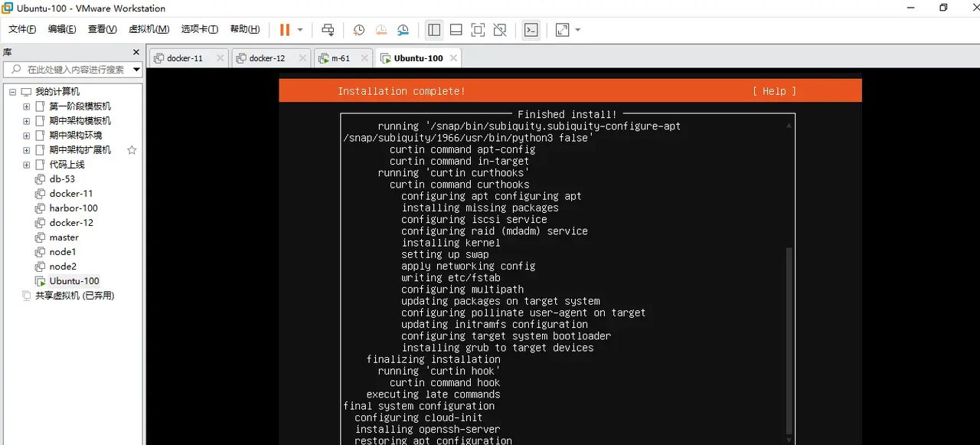Screen dimensions: 980x445
Task: Toggle the library sidebar panel
Action: point(434,29)
